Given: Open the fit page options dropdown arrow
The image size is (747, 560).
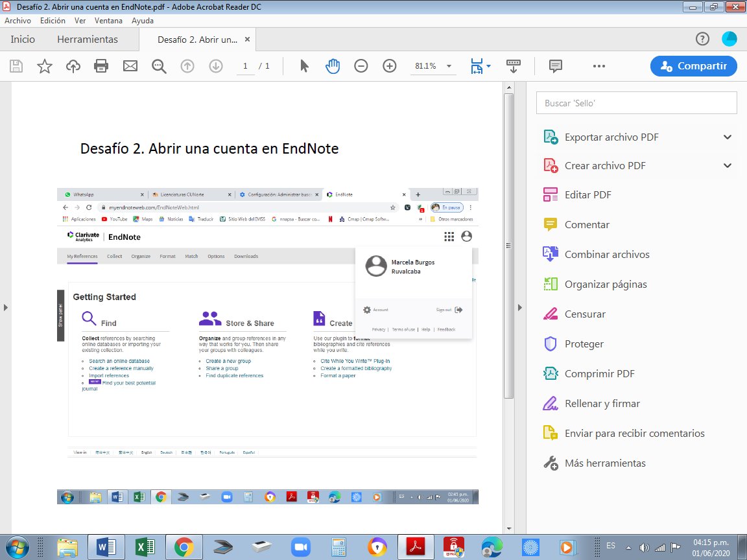Looking at the screenshot, I should [x=488, y=66].
